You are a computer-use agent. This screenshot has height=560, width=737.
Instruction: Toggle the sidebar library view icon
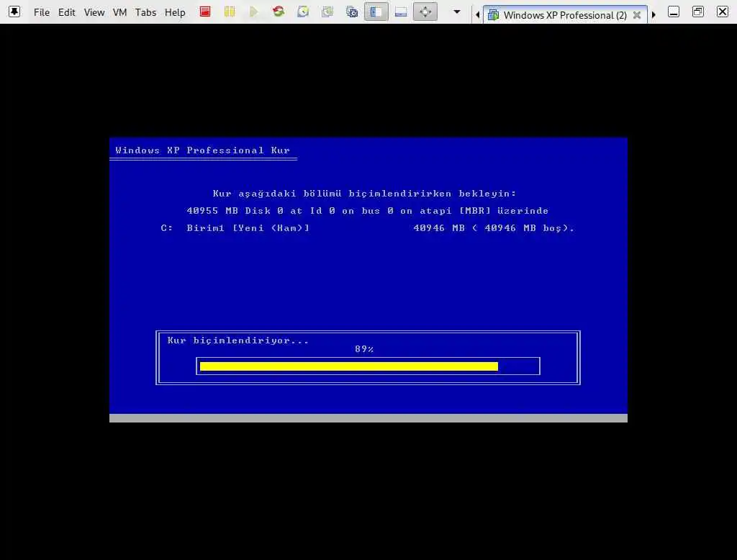coord(376,12)
